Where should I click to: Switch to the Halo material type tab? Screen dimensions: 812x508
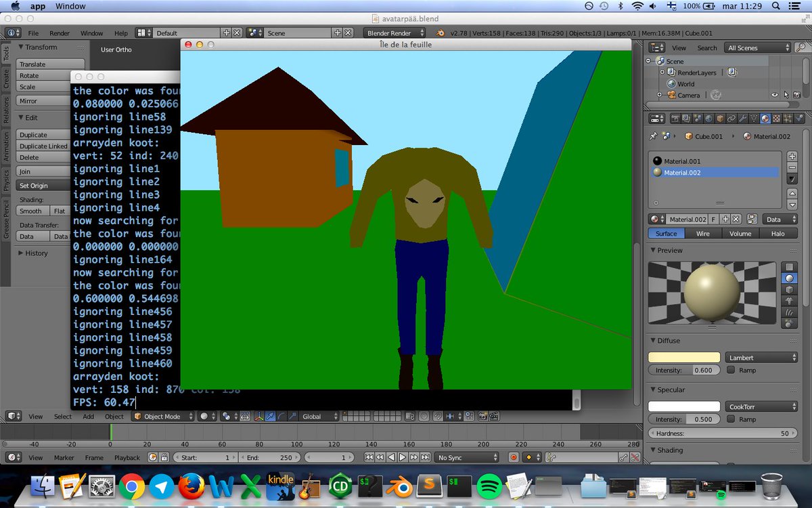[777, 234]
